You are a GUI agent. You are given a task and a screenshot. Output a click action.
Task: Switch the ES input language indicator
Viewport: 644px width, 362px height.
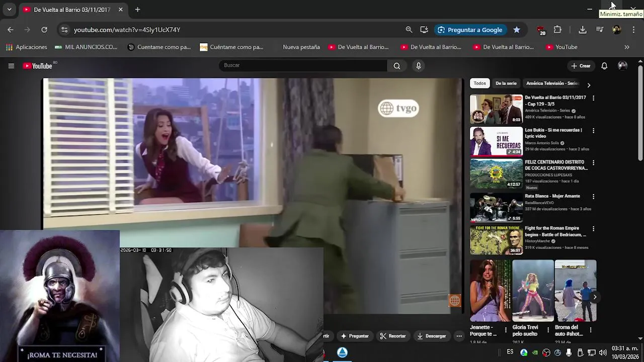[510, 352]
